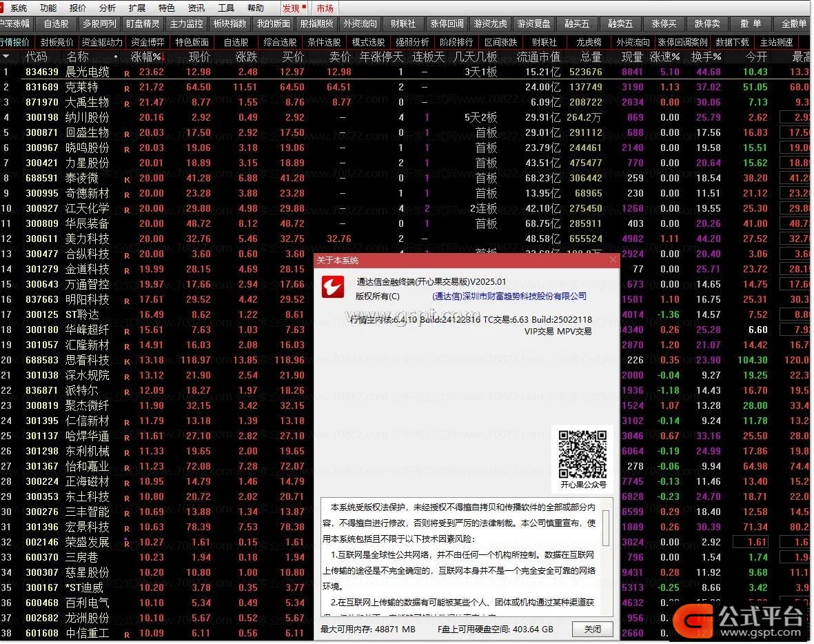Click the copyright notice scrollbar in the dialog

[605, 527]
